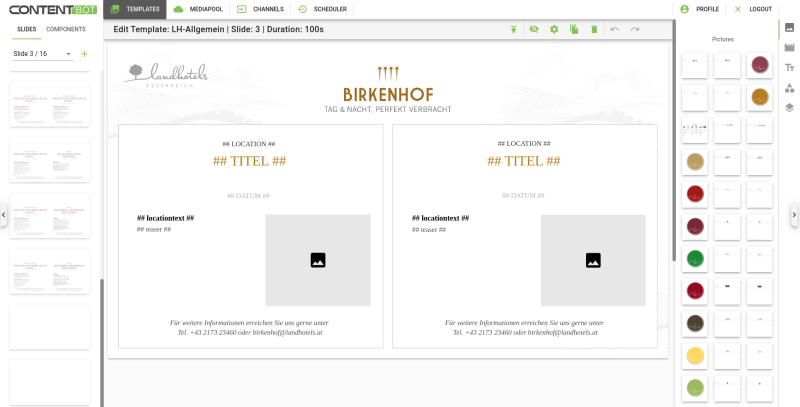The height and width of the screenshot is (407, 800).
Task: Expand the Slide 3 / 16 dropdown
Action: (43, 54)
